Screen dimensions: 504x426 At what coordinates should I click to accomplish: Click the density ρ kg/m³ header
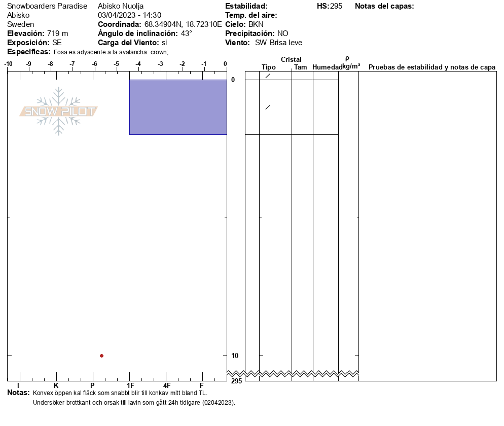[350, 62]
